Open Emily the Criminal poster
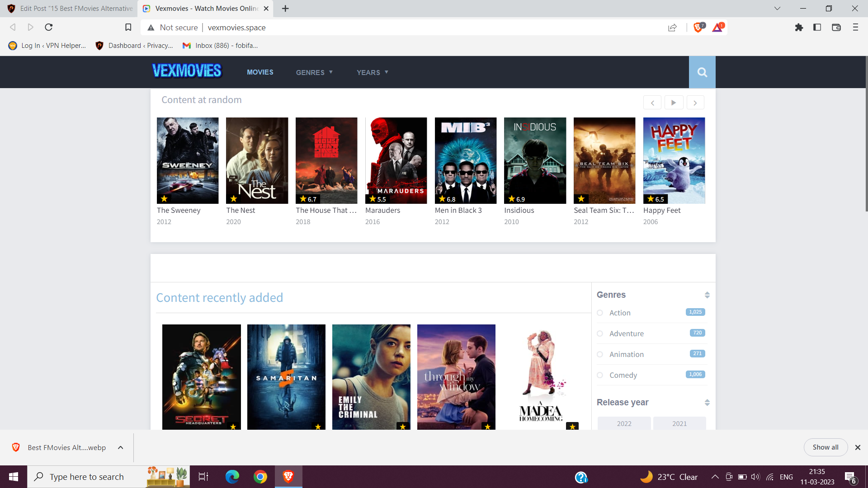The width and height of the screenshot is (868, 488). point(371,377)
